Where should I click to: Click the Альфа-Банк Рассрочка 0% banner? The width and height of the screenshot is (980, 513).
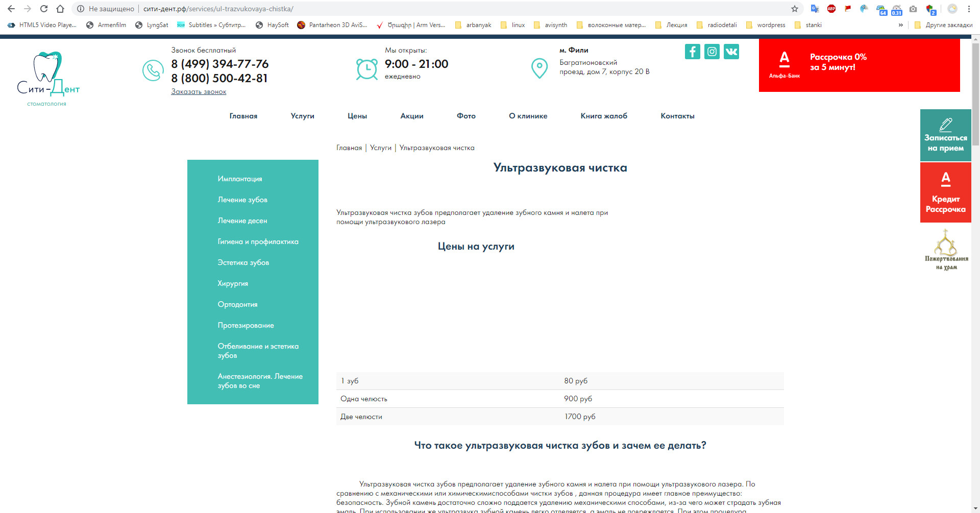(859, 65)
